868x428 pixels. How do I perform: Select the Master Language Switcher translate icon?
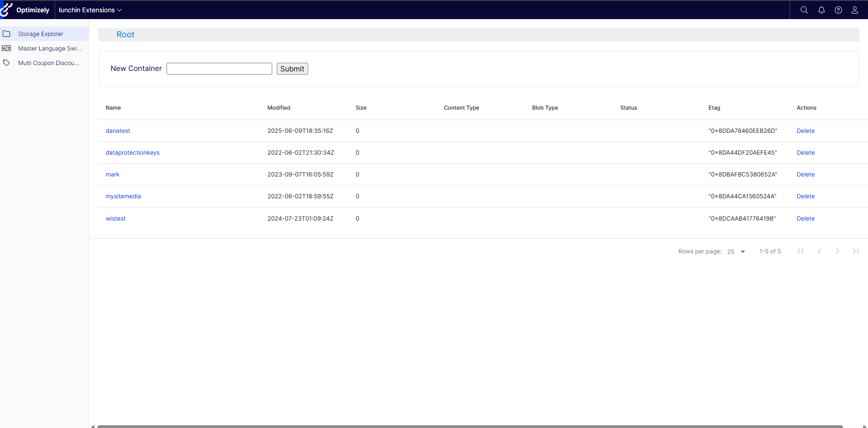pyautogui.click(x=7, y=48)
